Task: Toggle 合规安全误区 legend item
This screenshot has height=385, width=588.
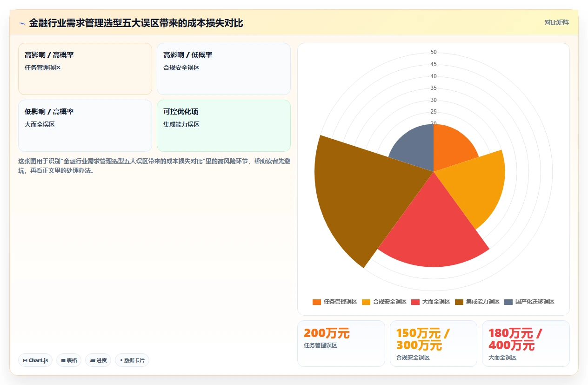Action: coord(384,302)
